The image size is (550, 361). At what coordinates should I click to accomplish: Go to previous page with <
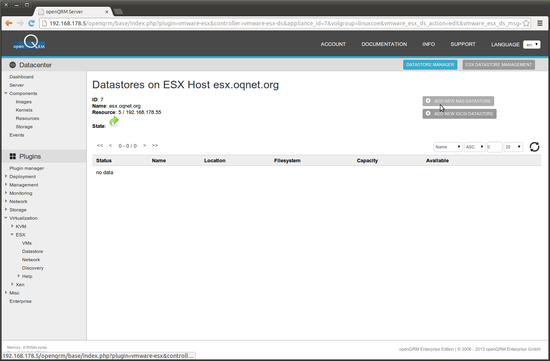[110, 146]
